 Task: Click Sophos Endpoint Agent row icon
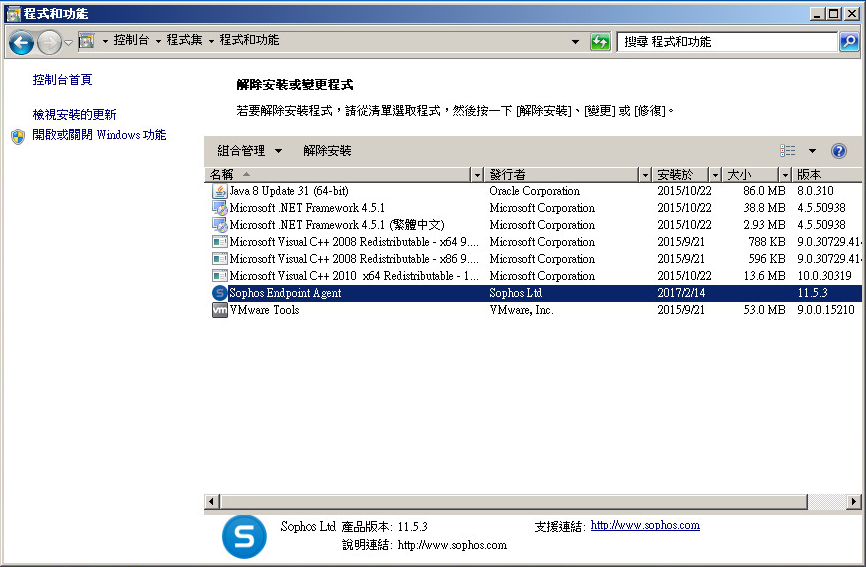[x=220, y=293]
